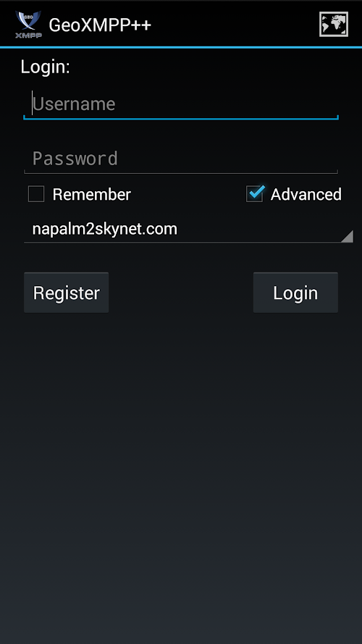Viewport: 362px width, 644px height.
Task: Open the napalm2skynet.com server dropdown
Action: pos(188,229)
